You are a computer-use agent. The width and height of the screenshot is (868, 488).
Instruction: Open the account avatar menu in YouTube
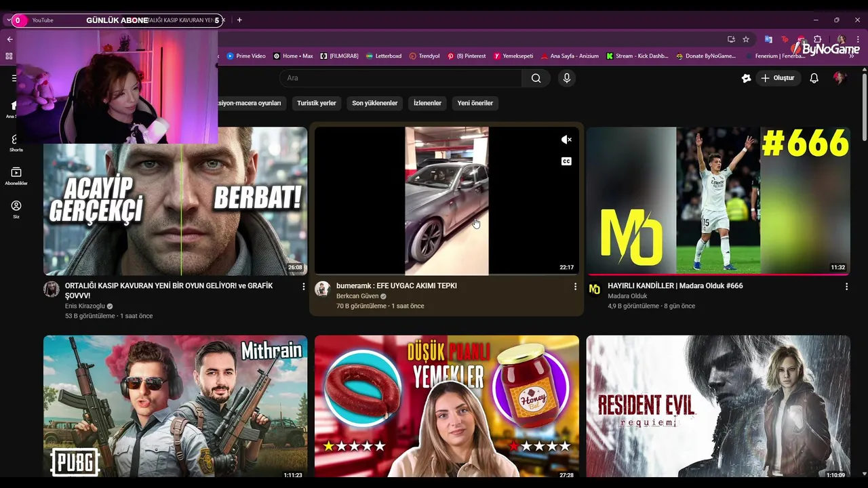point(840,78)
